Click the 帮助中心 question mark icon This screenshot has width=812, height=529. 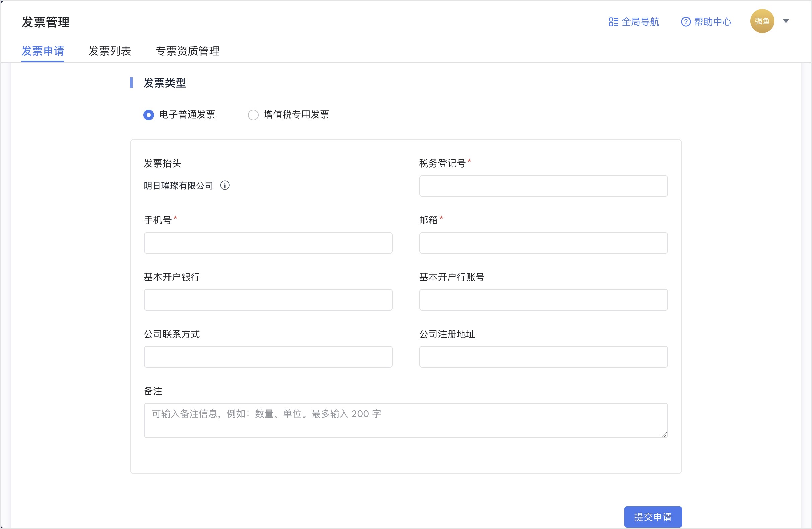tap(686, 21)
